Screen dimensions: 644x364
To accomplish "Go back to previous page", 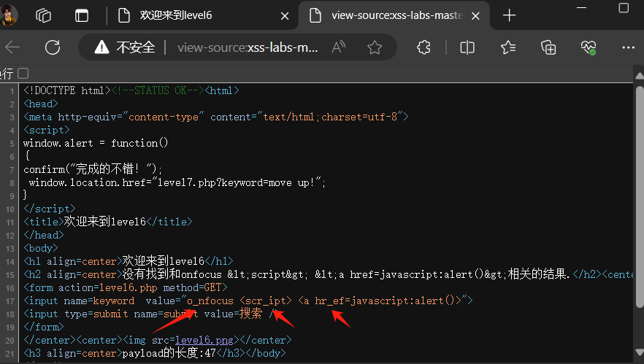I will [12, 47].
